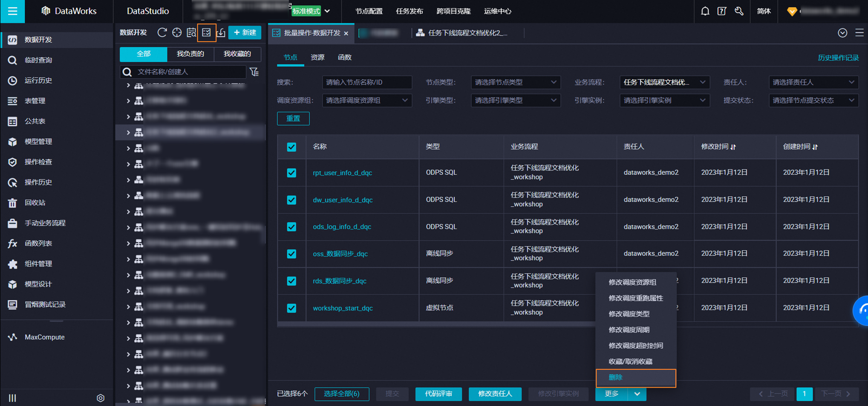Open the 节点类型 dropdown

[516, 82]
